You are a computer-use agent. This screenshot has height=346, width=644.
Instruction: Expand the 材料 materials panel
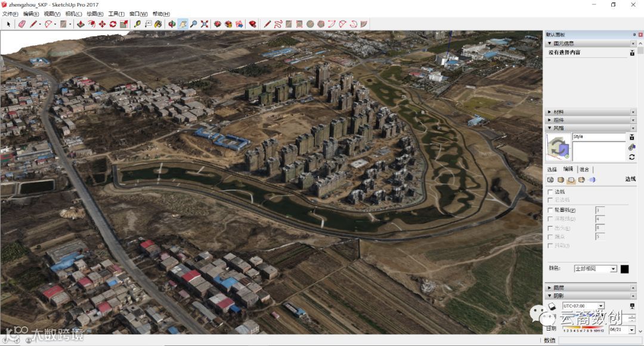coord(550,112)
